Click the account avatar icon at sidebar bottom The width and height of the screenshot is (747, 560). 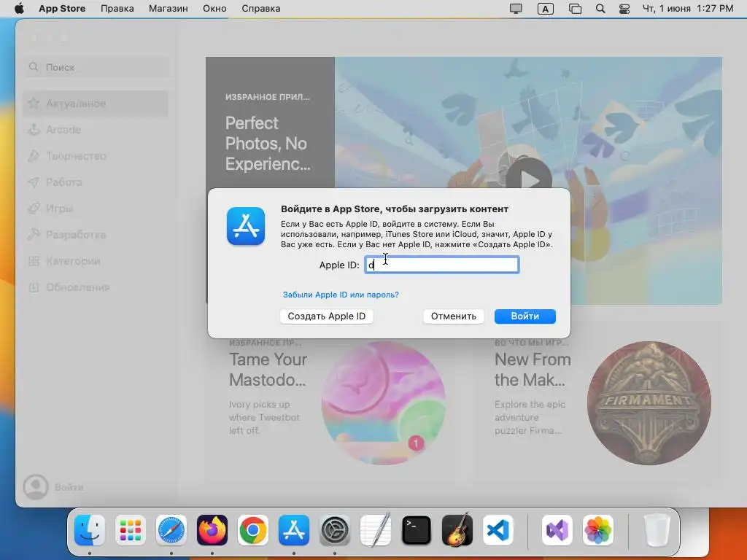click(x=36, y=487)
